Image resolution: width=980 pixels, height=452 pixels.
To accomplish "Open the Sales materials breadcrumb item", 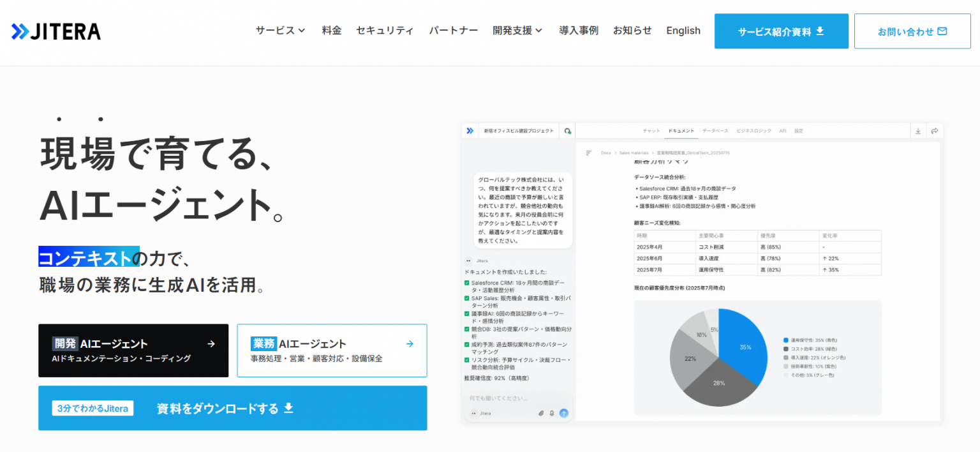I will coord(634,153).
